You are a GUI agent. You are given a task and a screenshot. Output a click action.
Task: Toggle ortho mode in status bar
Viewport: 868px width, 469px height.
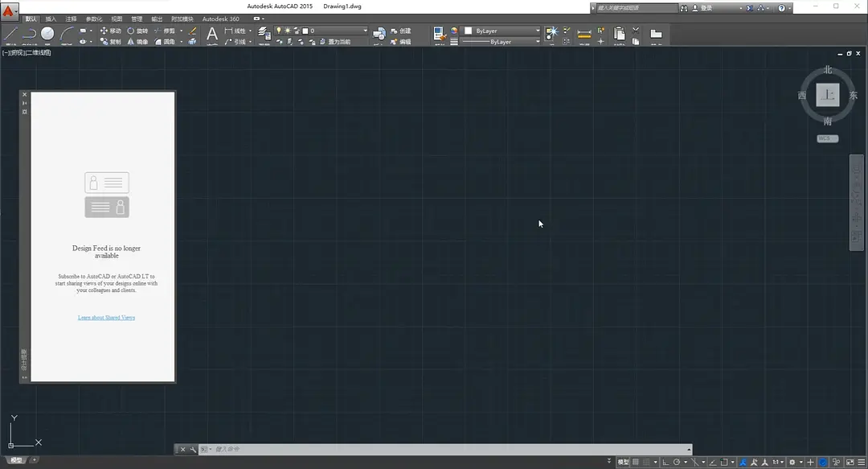tap(666, 462)
